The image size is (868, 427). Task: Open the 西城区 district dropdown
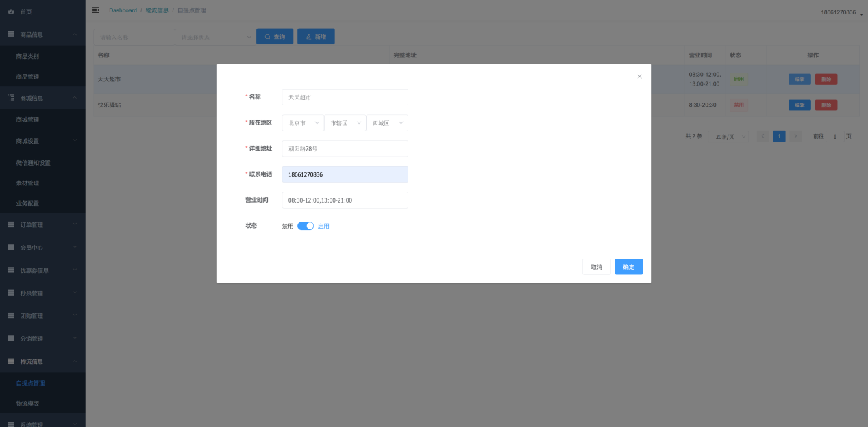click(386, 123)
